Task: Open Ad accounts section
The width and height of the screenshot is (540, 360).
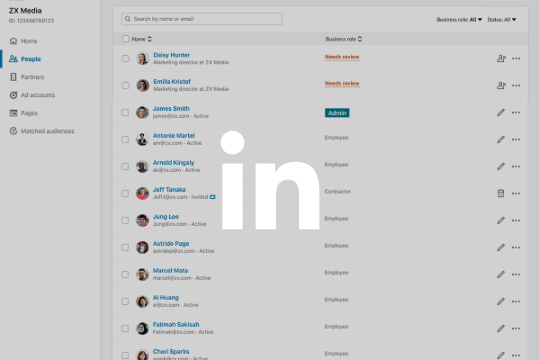Action: point(32,95)
